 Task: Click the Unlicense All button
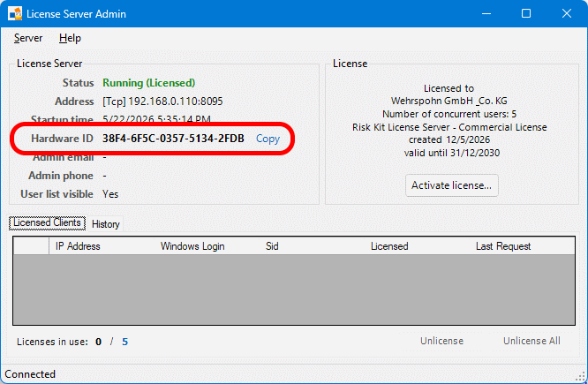[x=531, y=341]
